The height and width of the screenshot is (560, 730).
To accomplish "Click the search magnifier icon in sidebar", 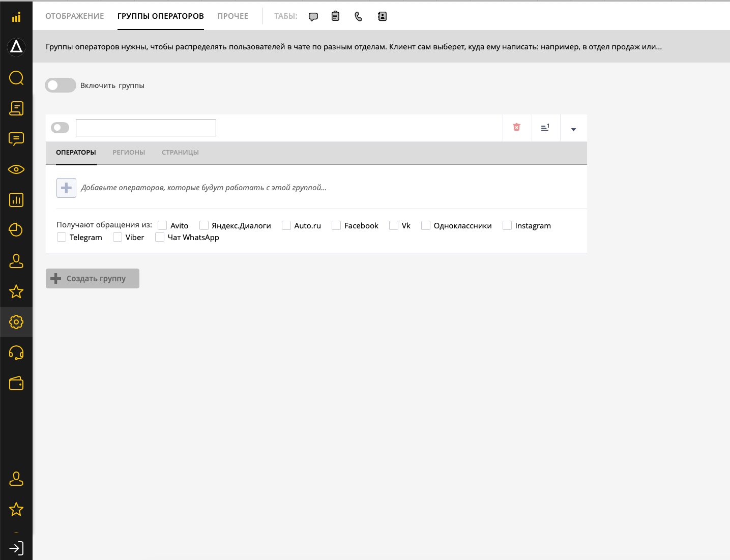I will (16, 78).
